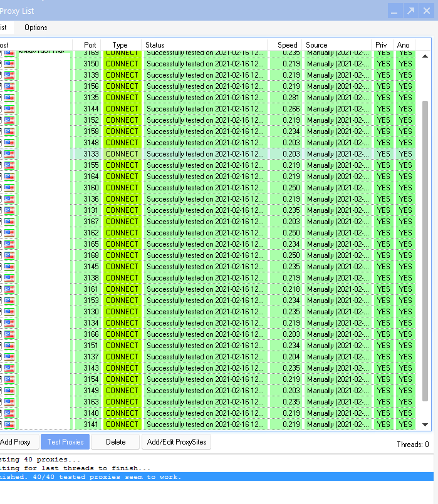
Task: Sort by the Type column header
Action: pos(121,45)
